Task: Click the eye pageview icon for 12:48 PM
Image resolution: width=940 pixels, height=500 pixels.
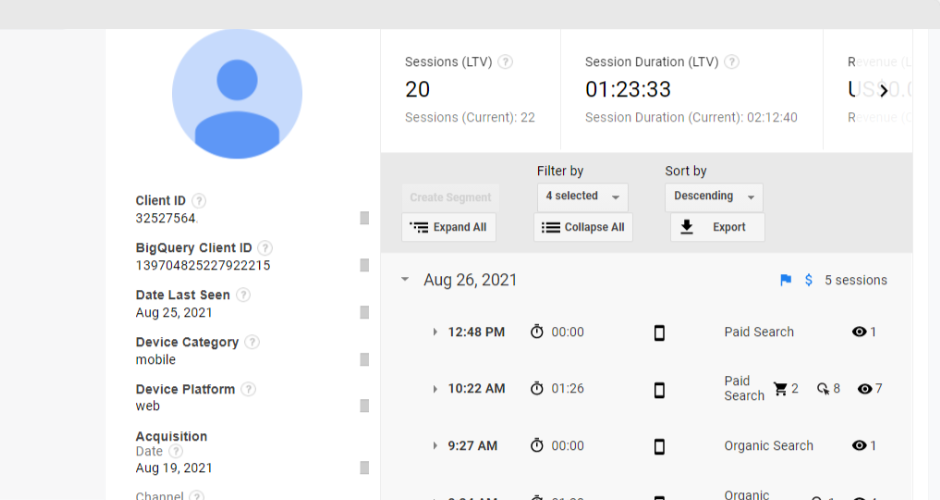Action: [x=859, y=333]
